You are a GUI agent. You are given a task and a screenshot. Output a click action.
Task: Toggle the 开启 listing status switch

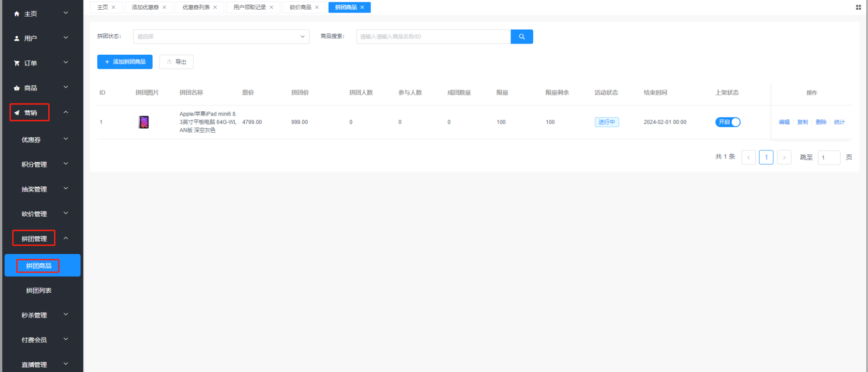pyautogui.click(x=728, y=122)
